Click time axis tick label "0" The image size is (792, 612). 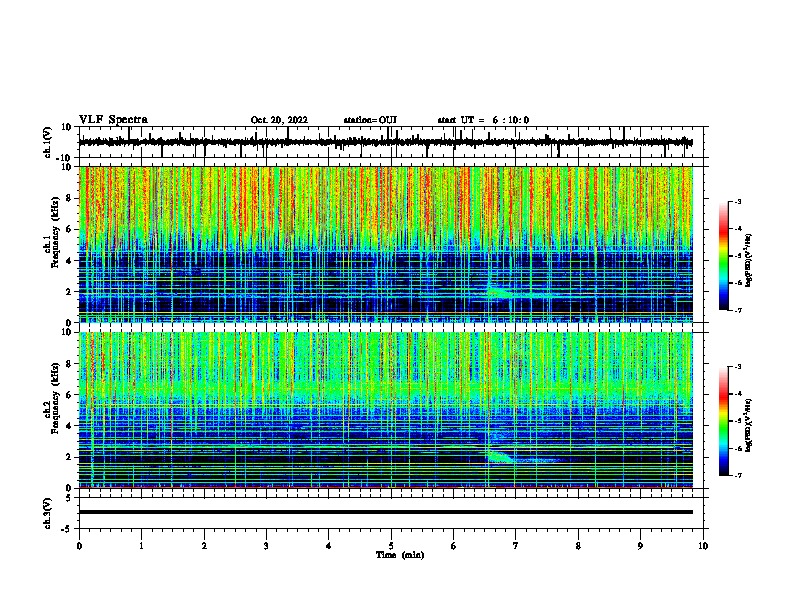pyautogui.click(x=79, y=546)
